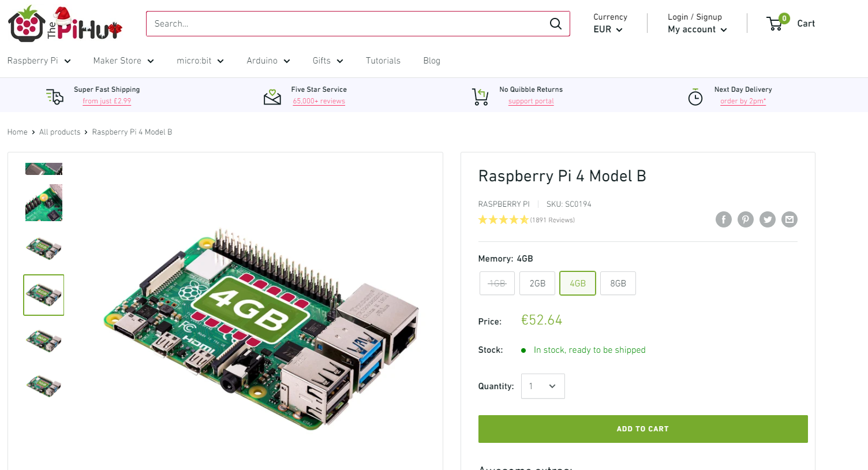Open the EUR currency dropdown

(608, 29)
